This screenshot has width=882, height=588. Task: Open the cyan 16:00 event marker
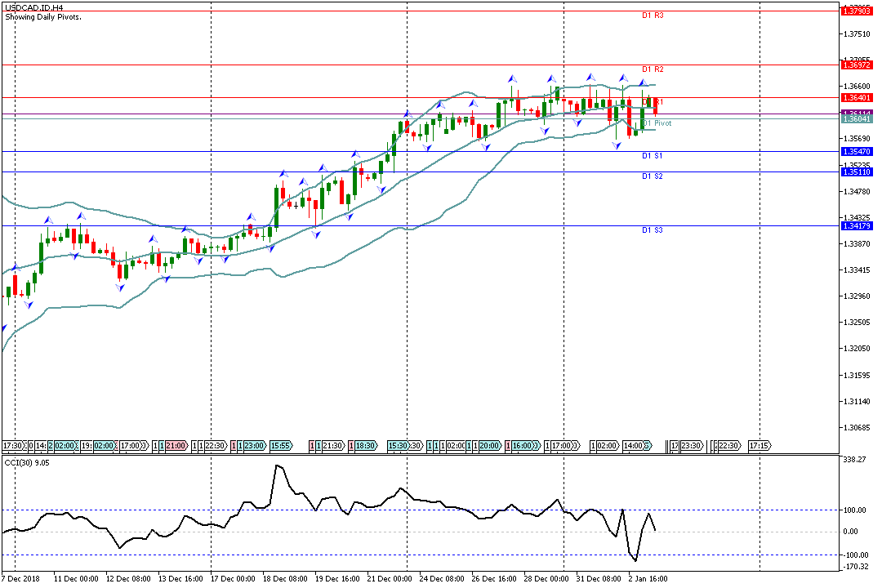pos(522,446)
